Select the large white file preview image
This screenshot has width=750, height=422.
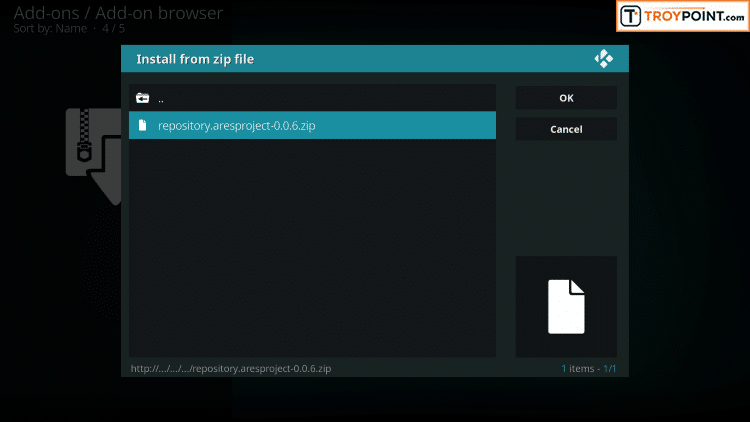pyautogui.click(x=566, y=306)
